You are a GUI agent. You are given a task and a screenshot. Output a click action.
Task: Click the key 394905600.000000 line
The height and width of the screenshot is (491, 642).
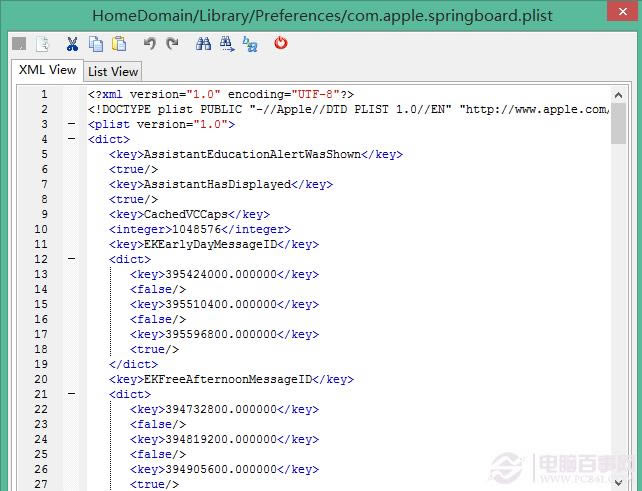tap(224, 469)
